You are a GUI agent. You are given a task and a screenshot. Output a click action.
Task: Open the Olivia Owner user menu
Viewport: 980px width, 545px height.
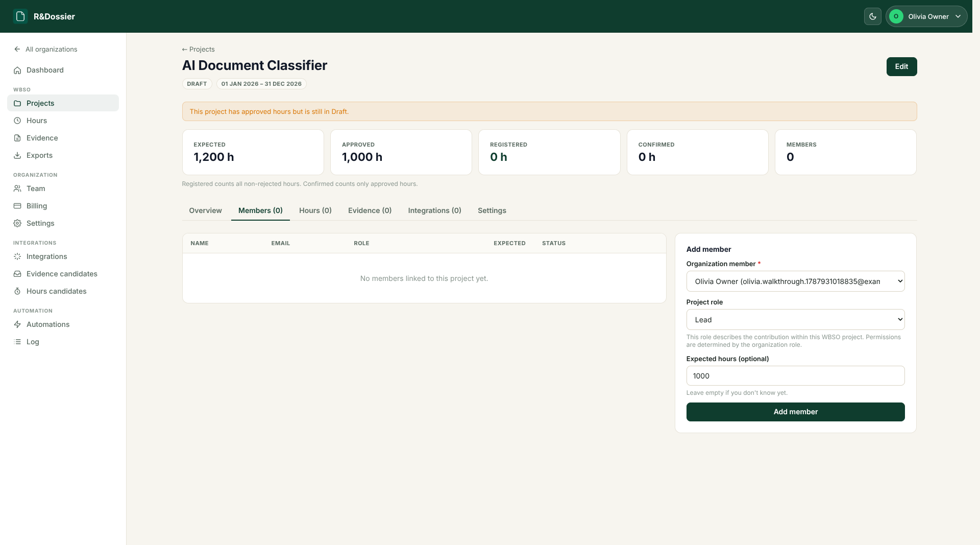pos(926,16)
